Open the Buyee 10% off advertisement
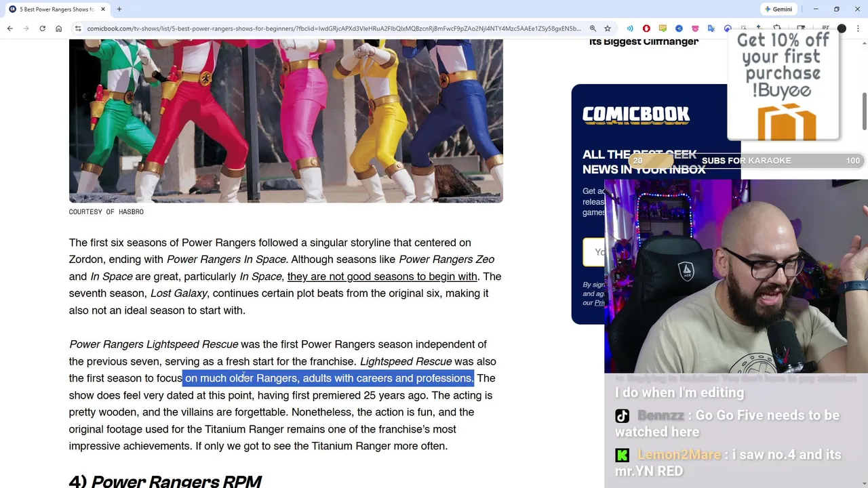Viewport: 868px width, 488px height. coord(783,86)
